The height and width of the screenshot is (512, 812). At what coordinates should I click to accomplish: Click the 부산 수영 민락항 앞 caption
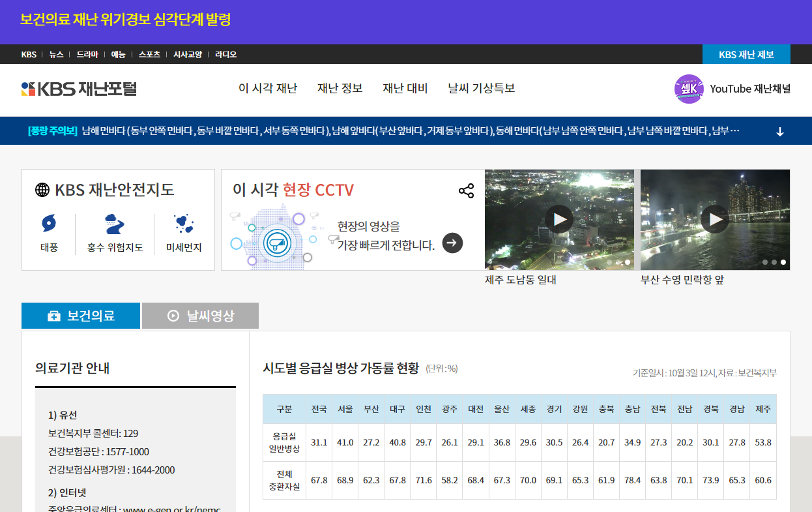[x=682, y=280]
